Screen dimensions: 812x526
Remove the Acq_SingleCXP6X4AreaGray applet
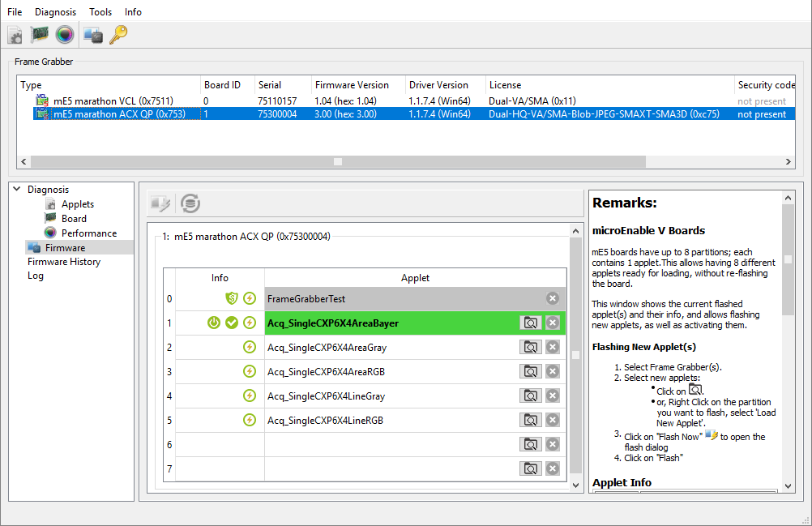(x=553, y=348)
